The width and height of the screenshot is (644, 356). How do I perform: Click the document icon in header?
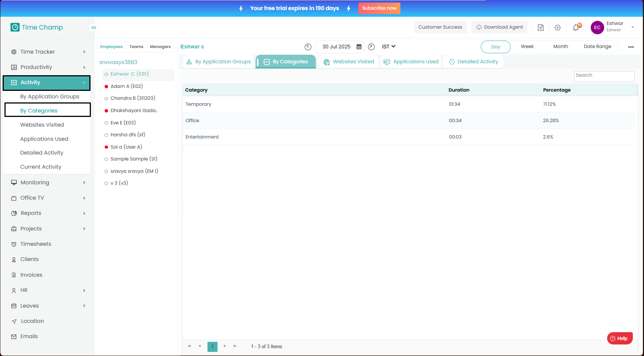click(541, 28)
